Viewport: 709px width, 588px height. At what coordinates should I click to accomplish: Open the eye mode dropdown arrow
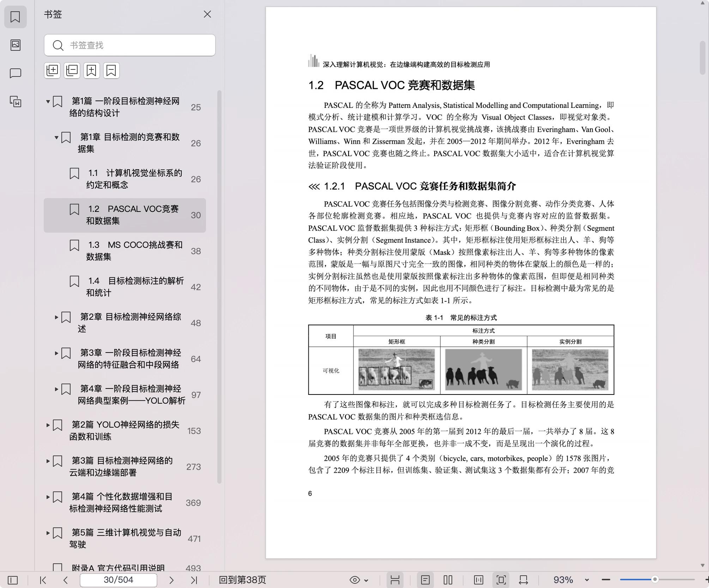(366, 580)
